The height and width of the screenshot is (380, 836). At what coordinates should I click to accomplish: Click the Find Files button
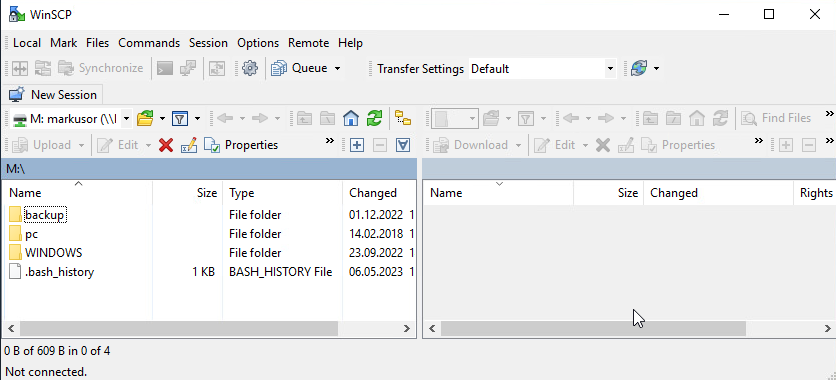click(x=776, y=118)
